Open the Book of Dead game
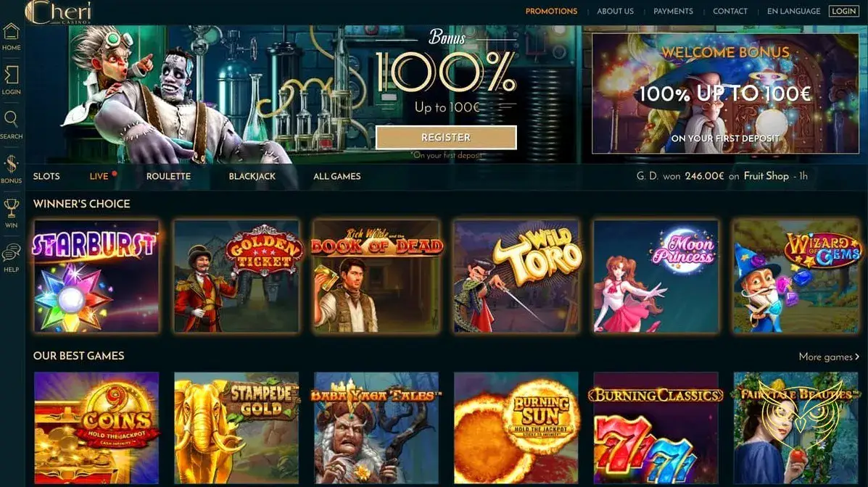Screen dimensions: 868x487 [x=376, y=276]
